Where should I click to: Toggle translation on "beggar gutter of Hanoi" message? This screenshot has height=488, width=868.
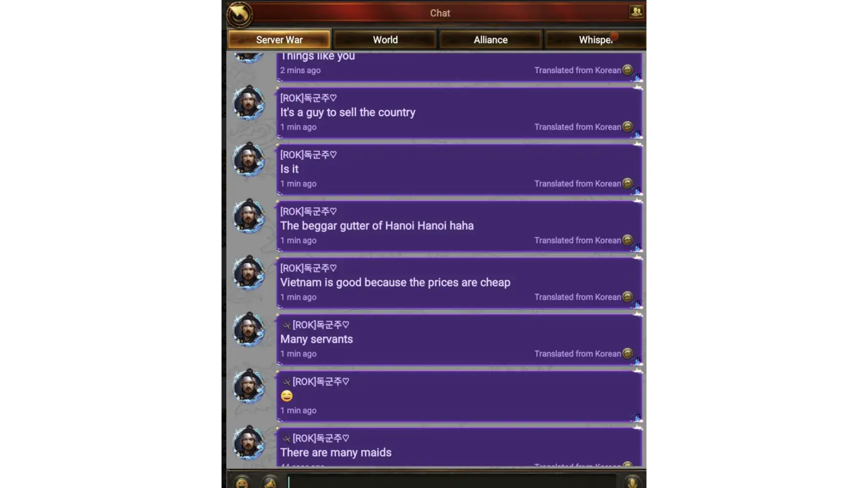628,240
